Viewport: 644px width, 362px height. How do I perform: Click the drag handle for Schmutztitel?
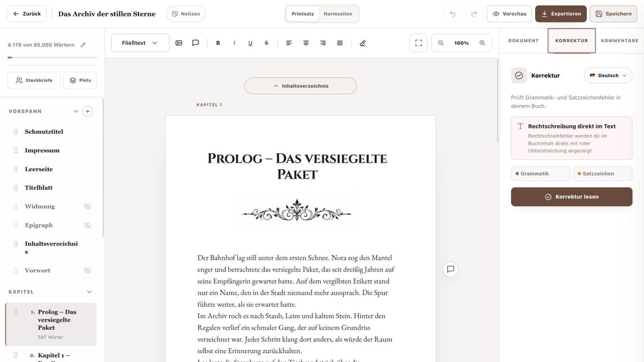(x=16, y=132)
